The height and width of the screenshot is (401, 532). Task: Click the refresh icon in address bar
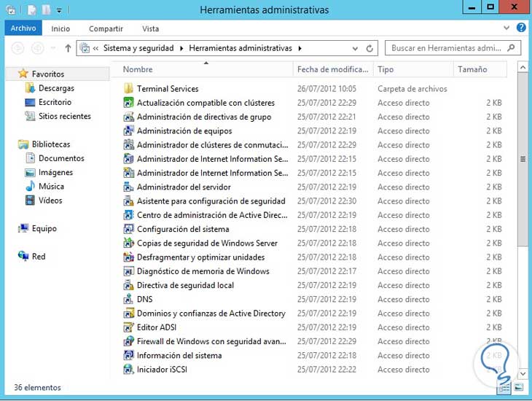coord(369,49)
